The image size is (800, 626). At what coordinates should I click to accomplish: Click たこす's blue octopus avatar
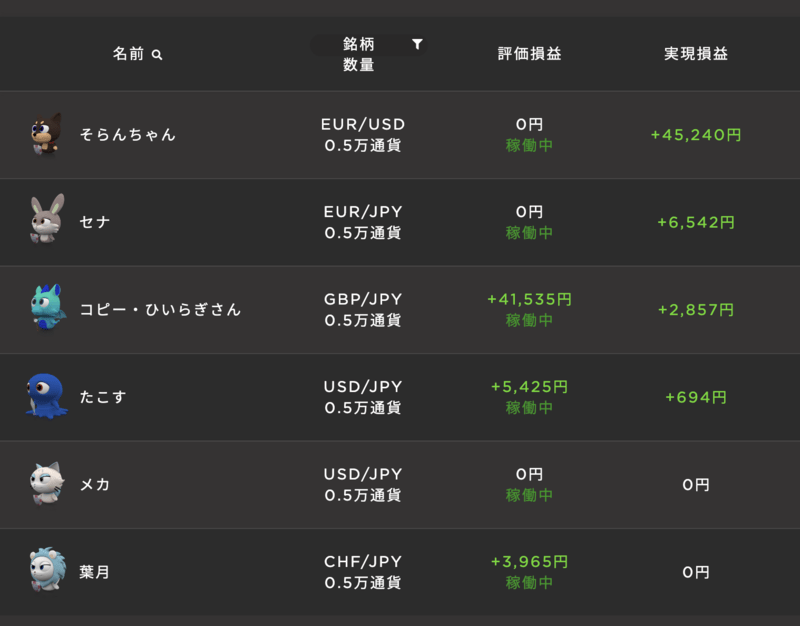click(x=46, y=396)
